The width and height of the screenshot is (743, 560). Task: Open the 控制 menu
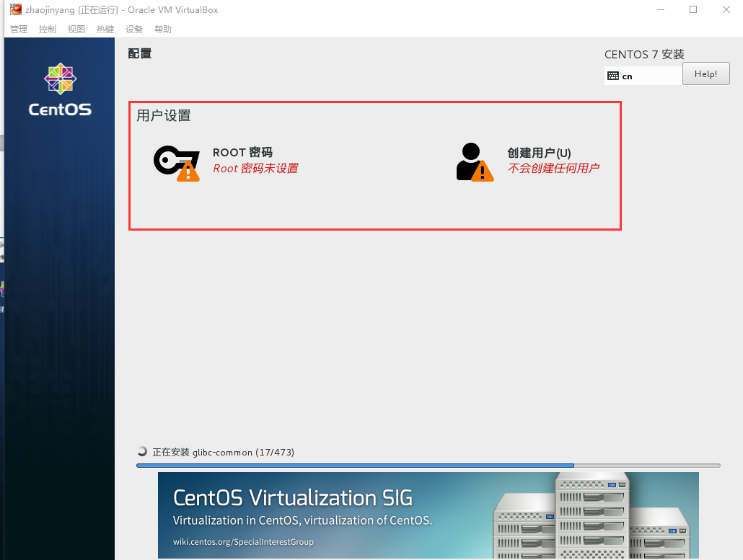tap(48, 30)
